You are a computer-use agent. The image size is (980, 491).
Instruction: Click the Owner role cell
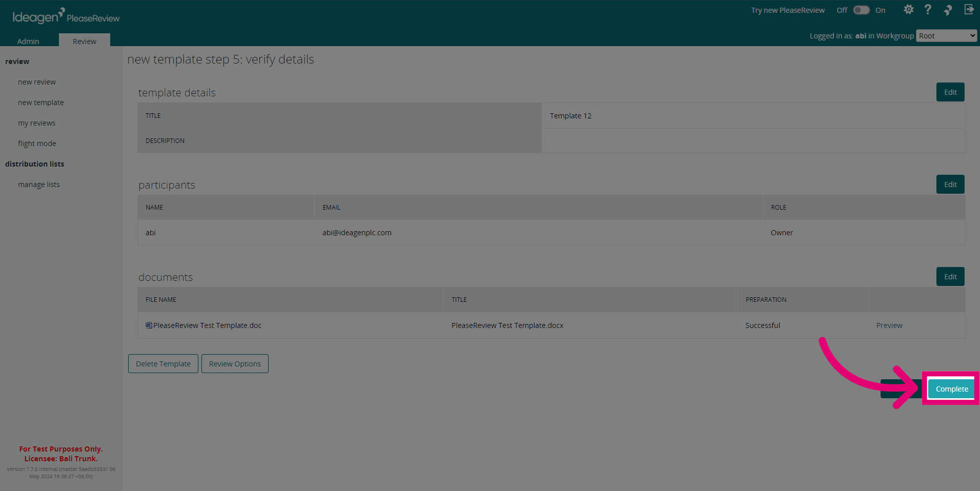[782, 233]
